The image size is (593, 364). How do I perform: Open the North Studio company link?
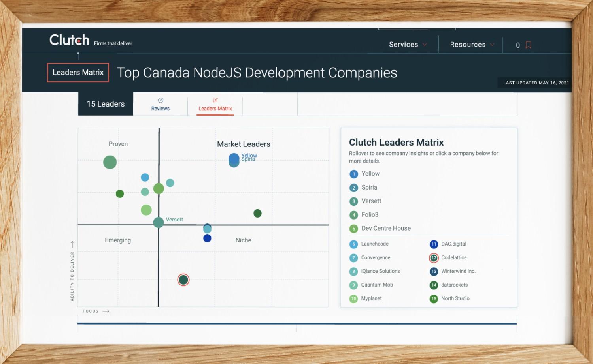click(455, 299)
